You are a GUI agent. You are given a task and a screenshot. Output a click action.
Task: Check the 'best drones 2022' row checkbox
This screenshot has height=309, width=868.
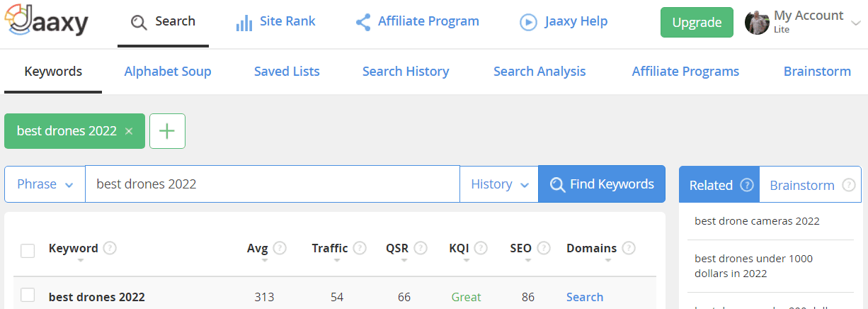[28, 296]
